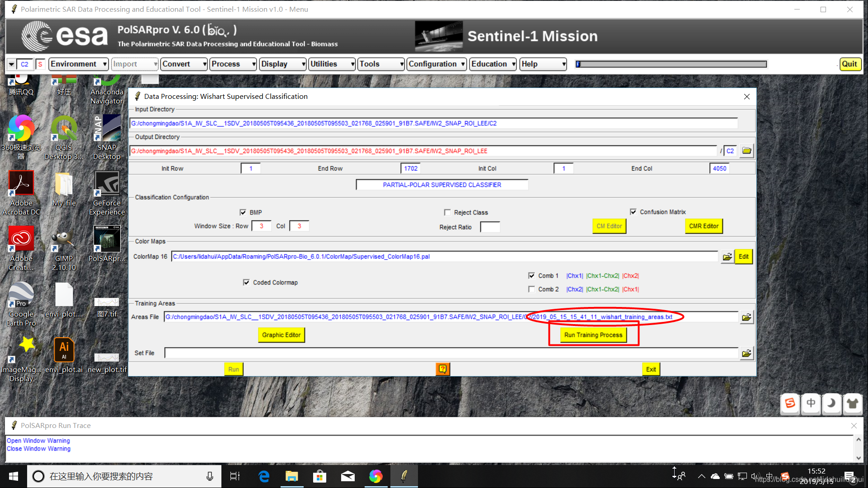Open the help question mark icon
Screen dimensions: 868x488
pos(442,369)
